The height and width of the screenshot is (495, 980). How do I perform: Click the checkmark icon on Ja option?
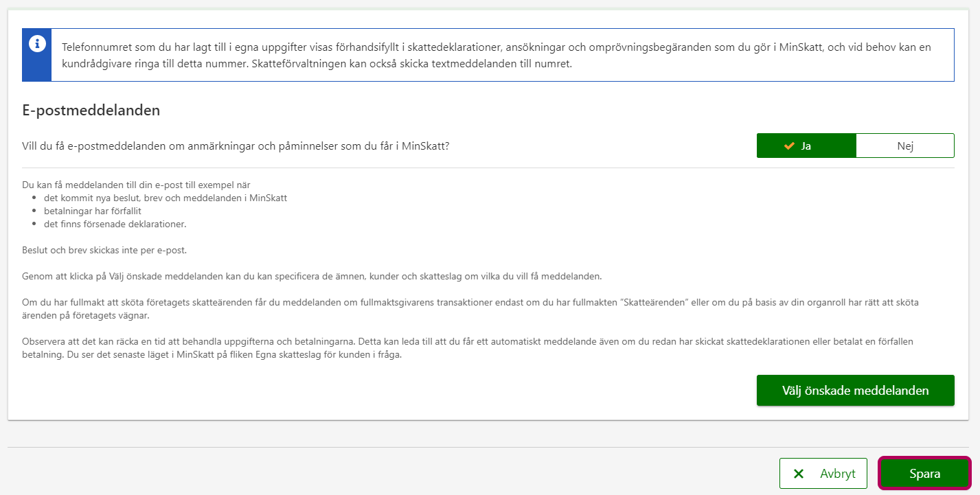pyautogui.click(x=789, y=146)
